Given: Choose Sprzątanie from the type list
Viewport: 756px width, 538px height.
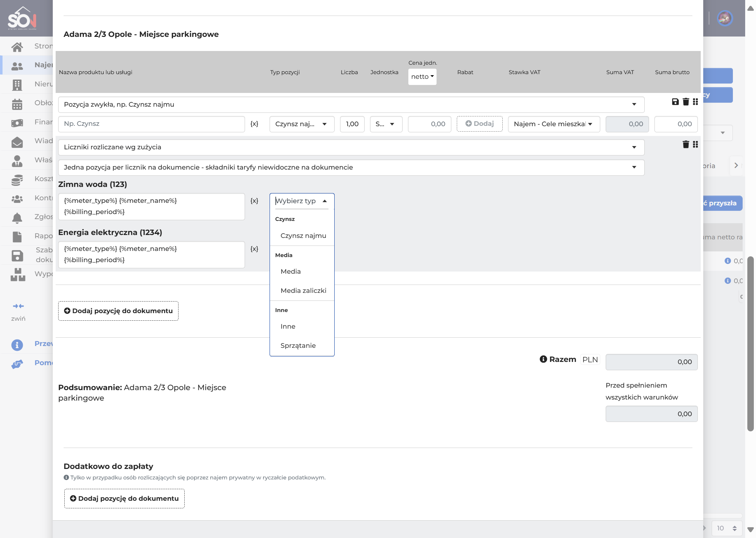Looking at the screenshot, I should 302,346.
